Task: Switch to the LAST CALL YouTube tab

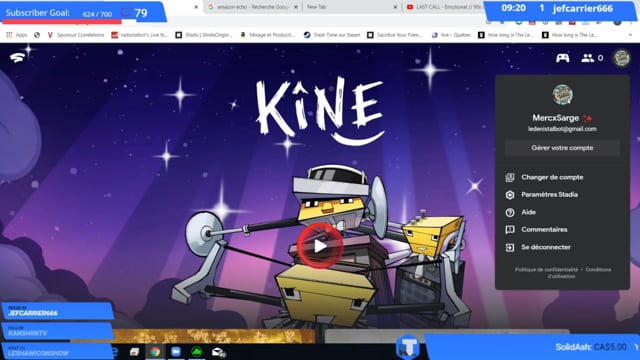Action: point(443,7)
